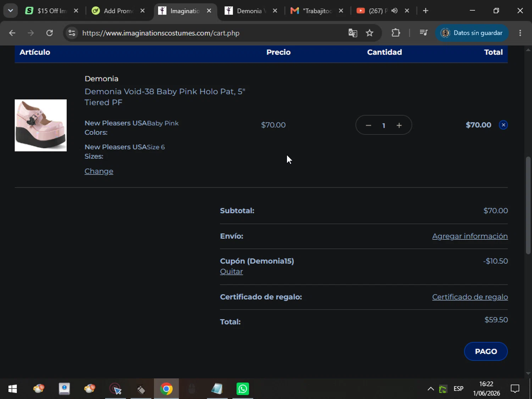Screen dimensions: 532x399
Task: Open the pink platform shoe thumbnail
Action: 40,125
